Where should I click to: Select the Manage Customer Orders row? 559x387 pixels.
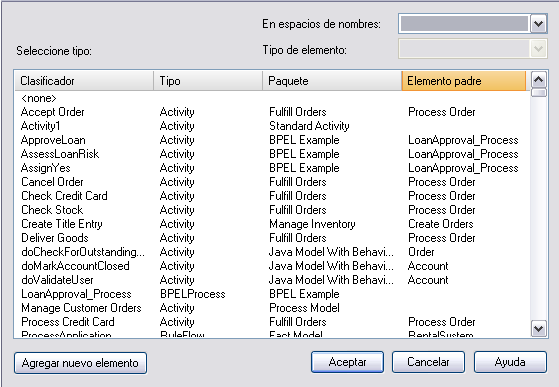pos(272,308)
